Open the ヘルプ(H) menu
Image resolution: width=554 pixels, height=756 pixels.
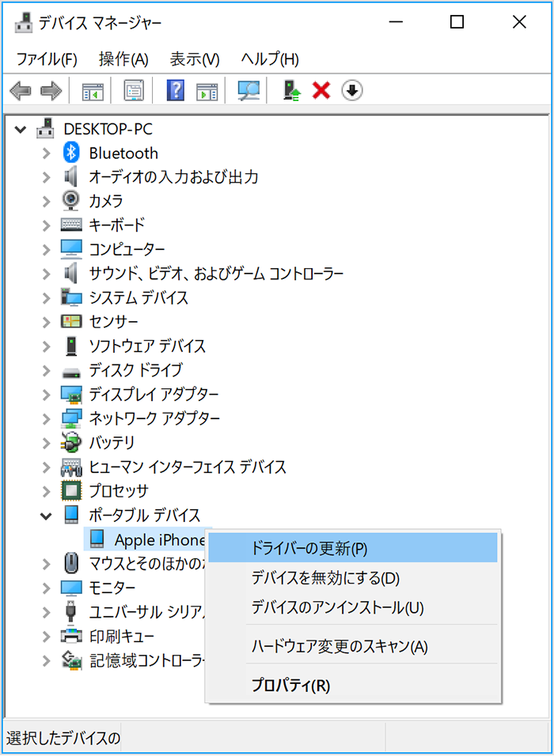pos(270,60)
